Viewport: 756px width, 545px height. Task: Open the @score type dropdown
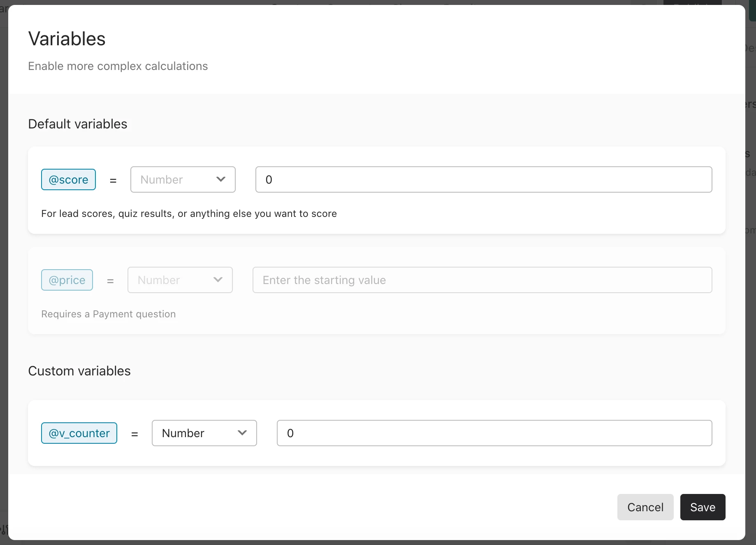coord(183,179)
